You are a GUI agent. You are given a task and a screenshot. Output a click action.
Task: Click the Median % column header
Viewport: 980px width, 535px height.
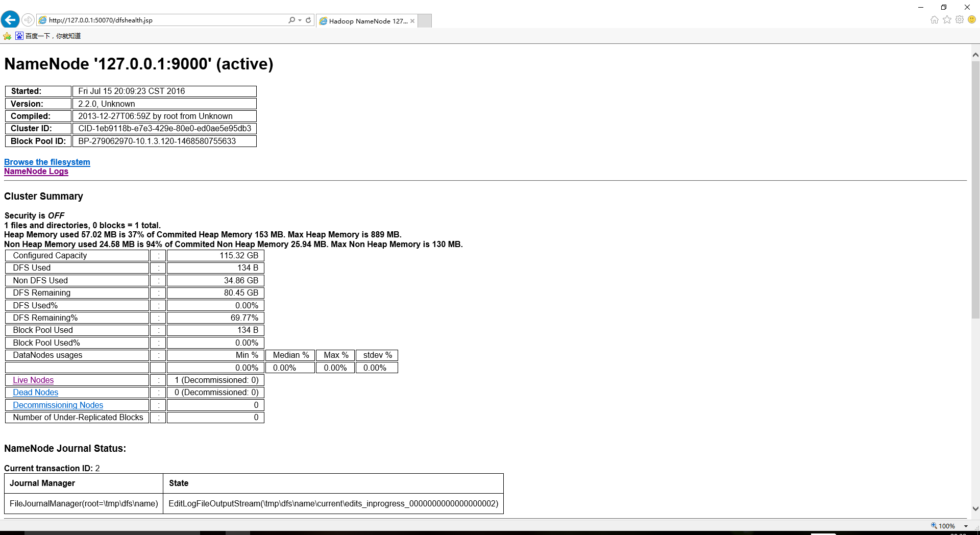tap(290, 355)
